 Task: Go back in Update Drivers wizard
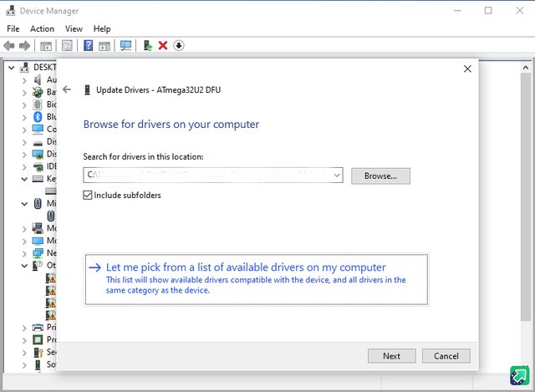tap(67, 89)
